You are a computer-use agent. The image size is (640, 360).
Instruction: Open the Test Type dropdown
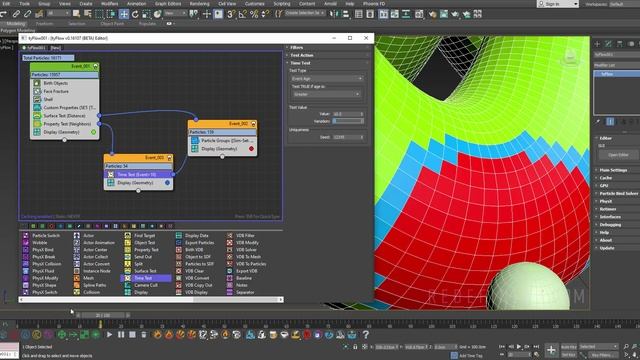click(x=326, y=78)
